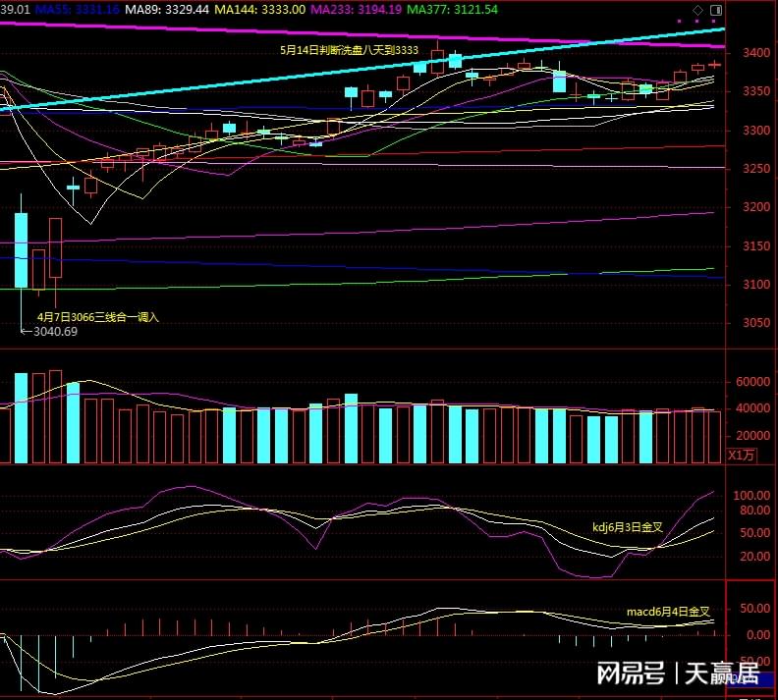Click the 60000 volume axis label
Image resolution: width=778 pixels, height=700 pixels.
[x=752, y=382]
